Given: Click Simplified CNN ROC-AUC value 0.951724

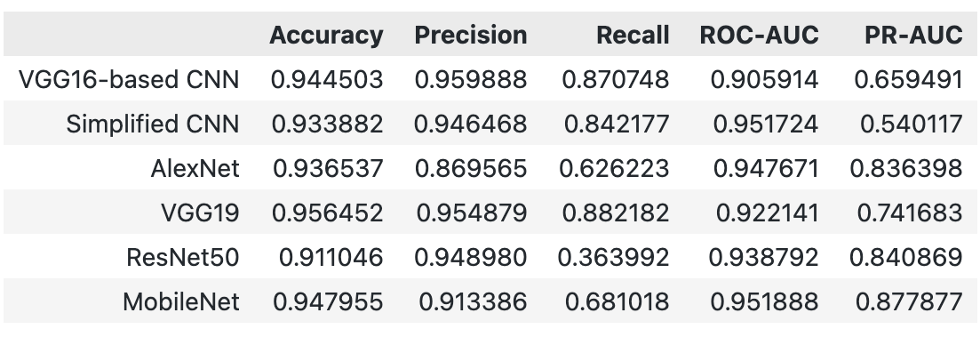Looking at the screenshot, I should click(x=766, y=124).
